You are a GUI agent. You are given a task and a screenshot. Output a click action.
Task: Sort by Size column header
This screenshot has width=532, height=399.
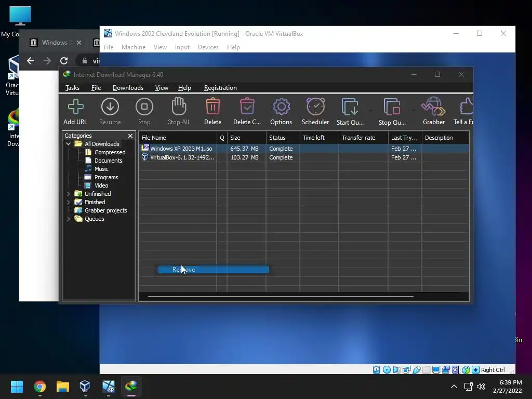[x=247, y=138]
